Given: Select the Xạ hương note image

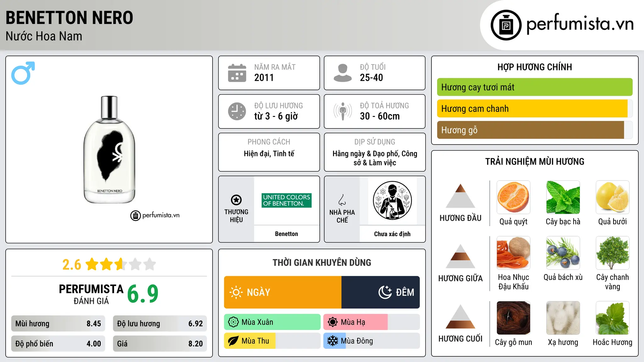Looking at the screenshot, I should 563,318.
